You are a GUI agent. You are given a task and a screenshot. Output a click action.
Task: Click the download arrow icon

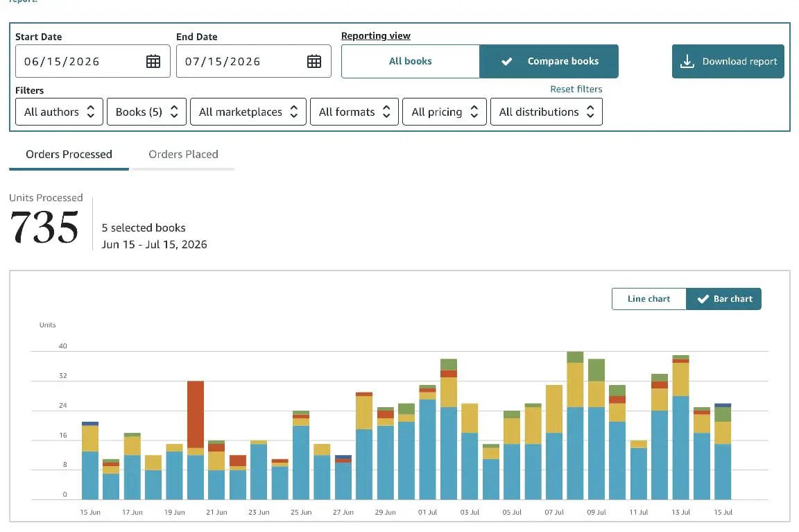click(687, 61)
